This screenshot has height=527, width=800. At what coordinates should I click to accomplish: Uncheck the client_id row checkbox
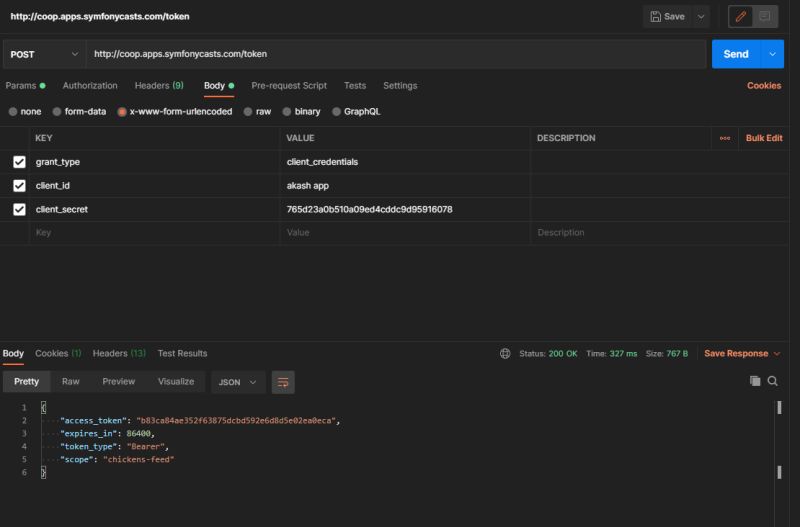click(x=19, y=186)
